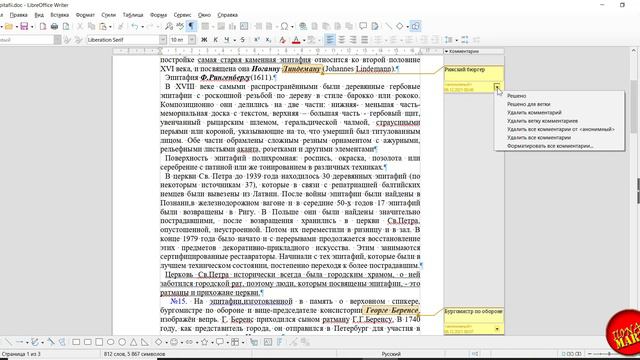Open the Сервис menu
The width and height of the screenshot is (640, 360).
point(182,15)
